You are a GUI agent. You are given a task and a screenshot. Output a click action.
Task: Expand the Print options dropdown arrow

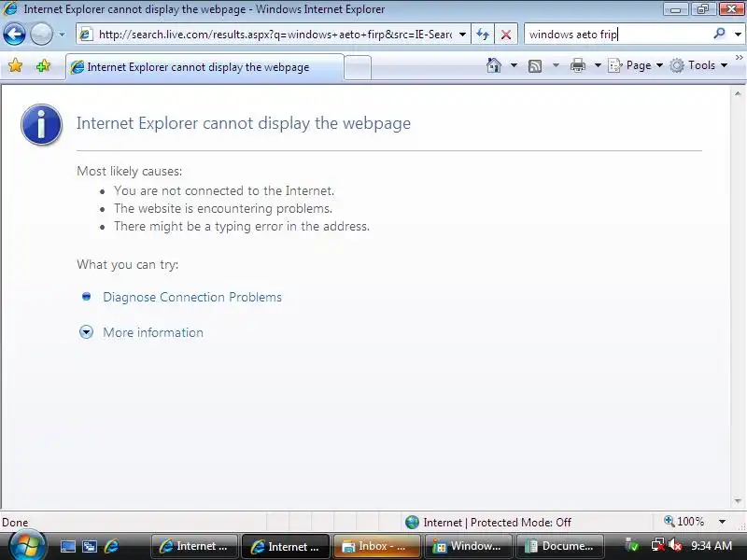coord(598,65)
